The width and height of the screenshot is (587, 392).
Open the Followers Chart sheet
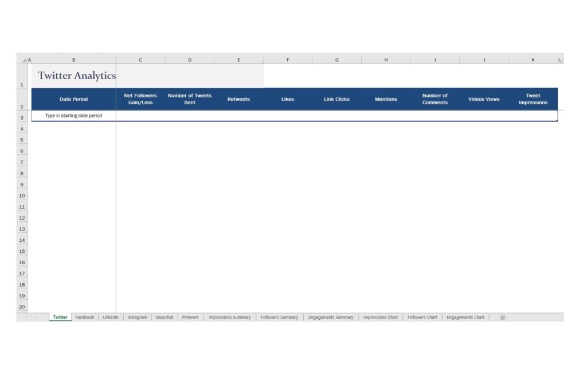[422, 317]
